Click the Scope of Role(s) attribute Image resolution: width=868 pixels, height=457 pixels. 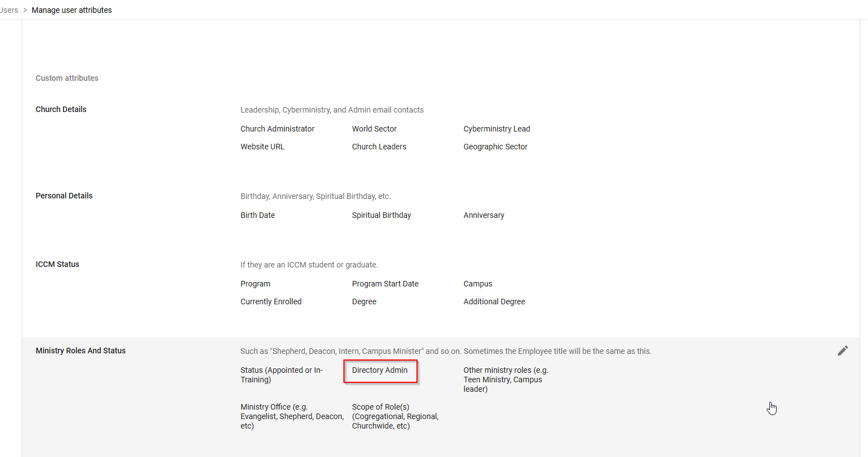coord(395,416)
